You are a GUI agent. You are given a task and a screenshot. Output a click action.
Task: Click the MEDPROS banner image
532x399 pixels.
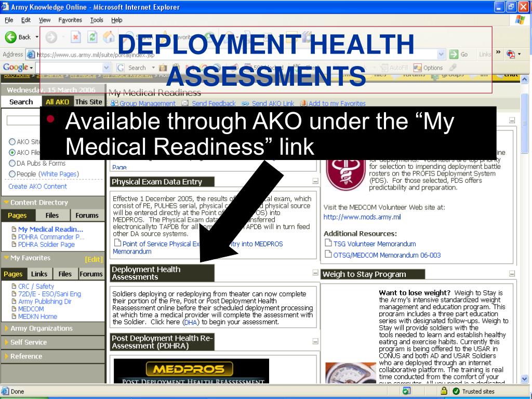[191, 371]
